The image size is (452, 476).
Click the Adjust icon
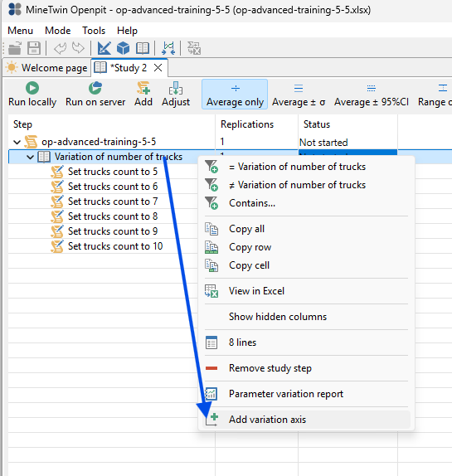(x=176, y=88)
